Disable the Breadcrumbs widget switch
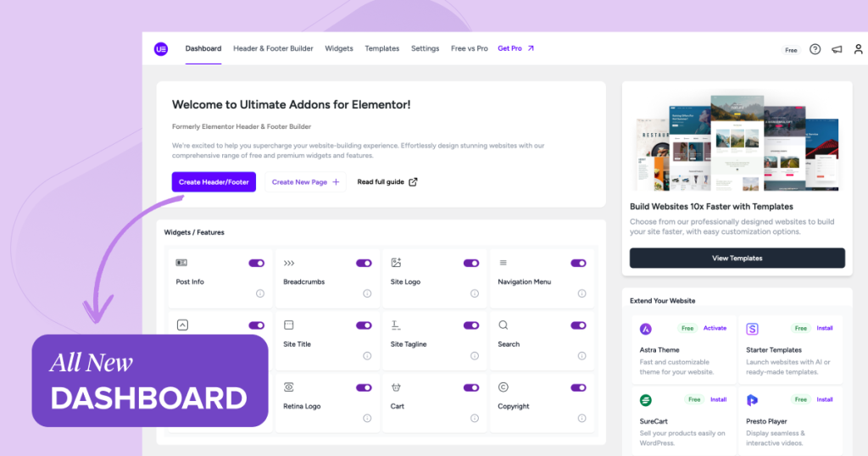This screenshot has height=456, width=868. pyautogui.click(x=364, y=263)
